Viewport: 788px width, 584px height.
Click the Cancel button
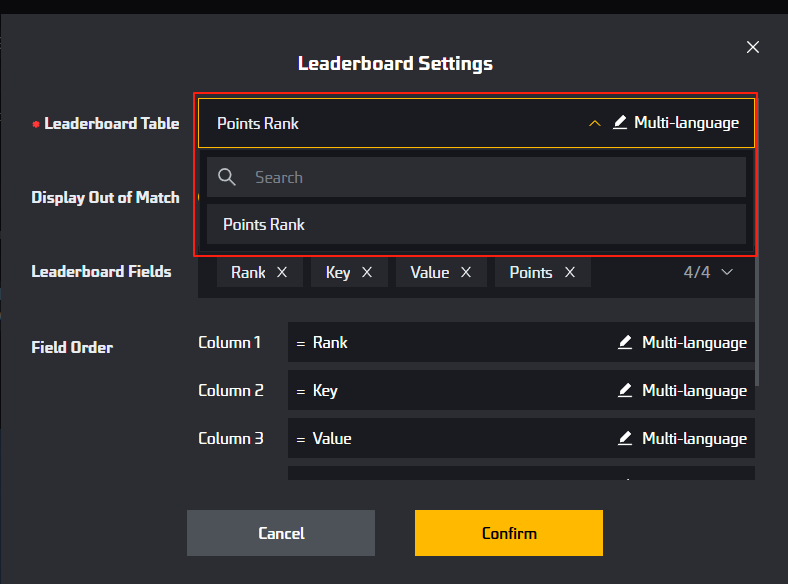pos(281,533)
